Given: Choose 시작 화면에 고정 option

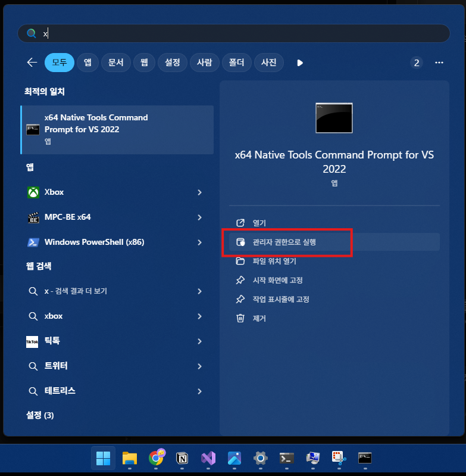Looking at the screenshot, I should (x=334, y=280).
